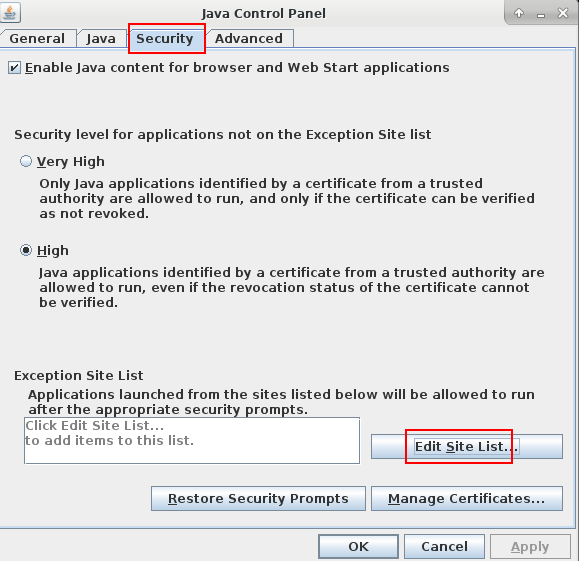Click the Exception Site List box

192,440
